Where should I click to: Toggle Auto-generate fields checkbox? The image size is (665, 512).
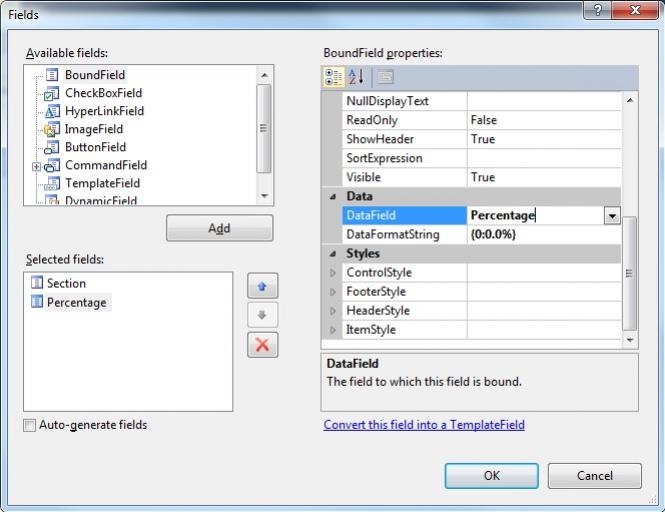(30, 425)
